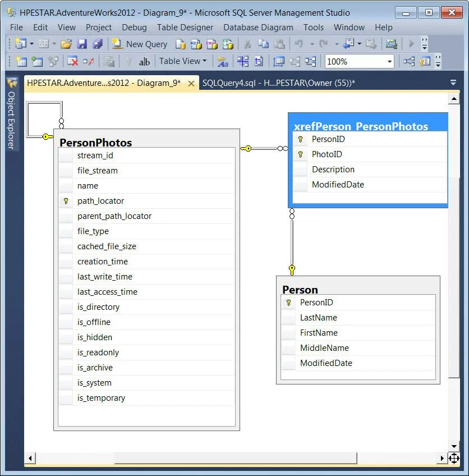
Task: Click the Analysis Services MDX Query icon
Action: 196,44
